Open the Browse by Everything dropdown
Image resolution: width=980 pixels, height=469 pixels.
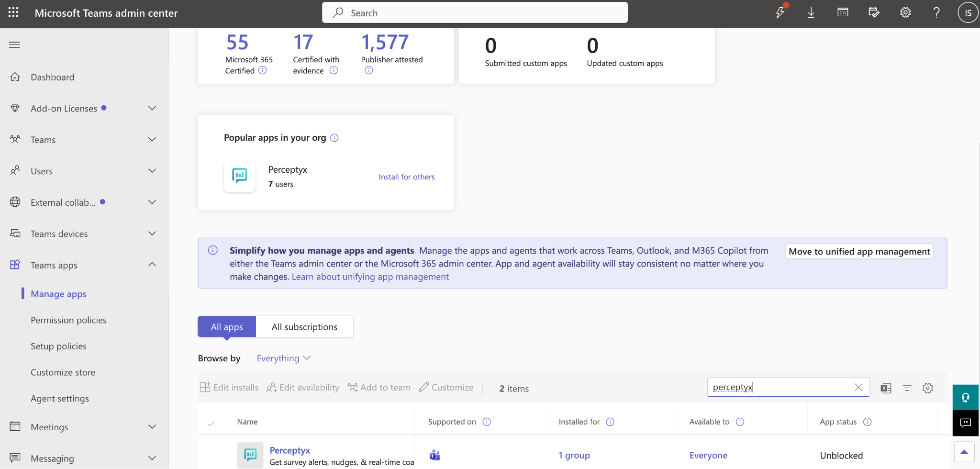pos(283,358)
